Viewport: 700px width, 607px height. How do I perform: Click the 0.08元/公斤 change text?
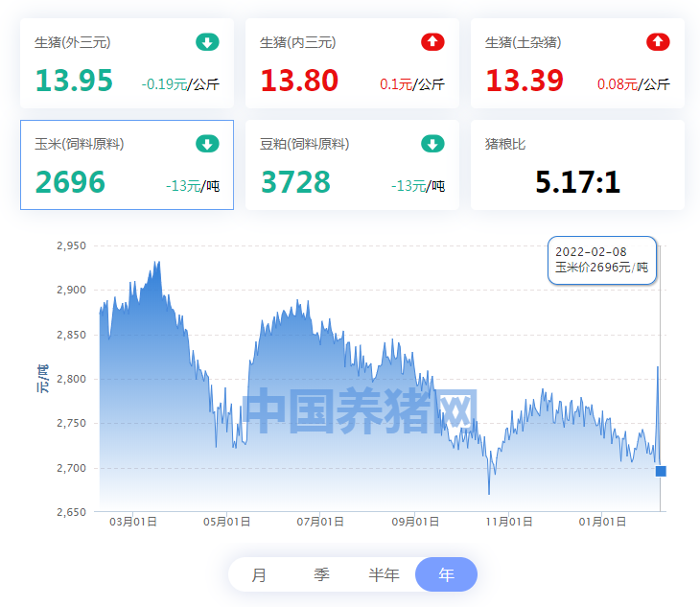click(x=634, y=84)
